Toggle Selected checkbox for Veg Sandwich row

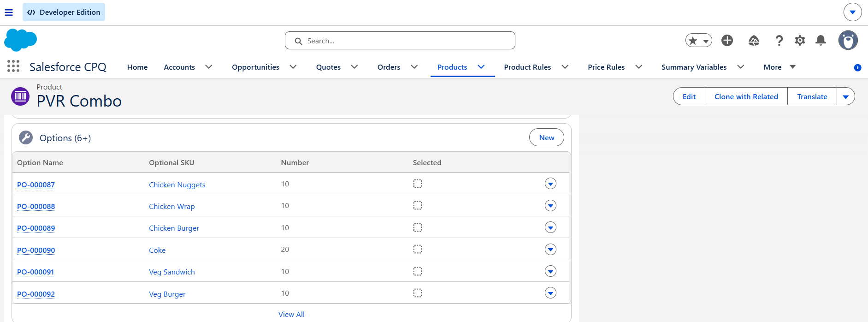[x=418, y=271]
